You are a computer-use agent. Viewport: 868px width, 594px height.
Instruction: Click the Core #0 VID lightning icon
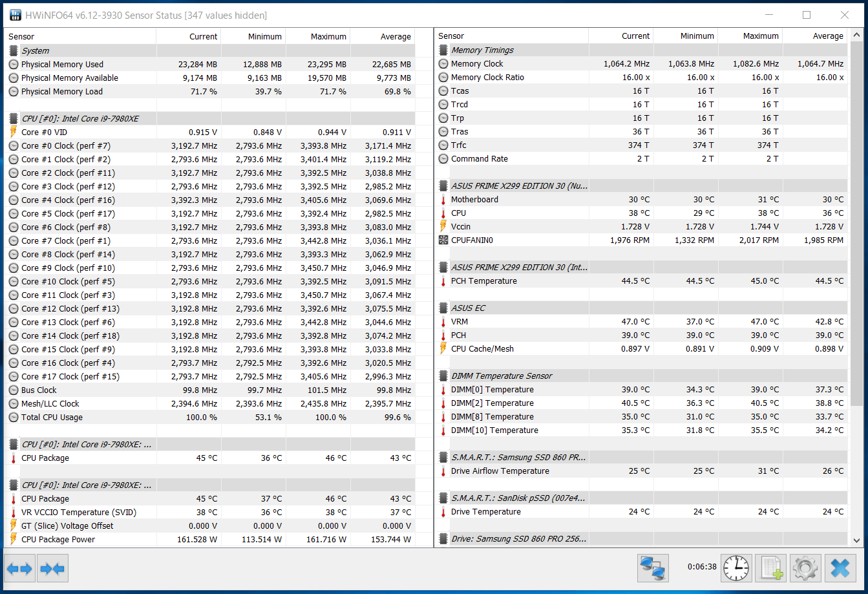(14, 132)
